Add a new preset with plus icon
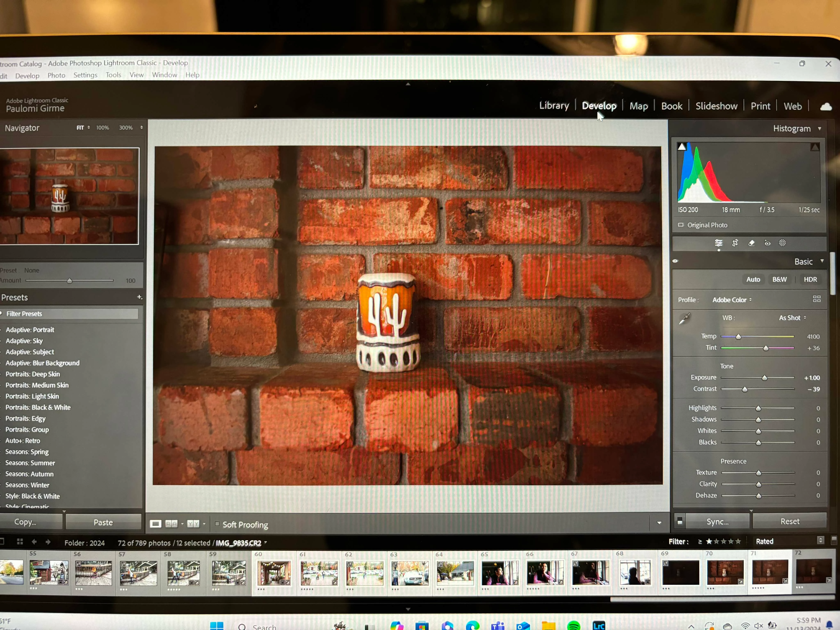Image resolution: width=840 pixels, height=630 pixels. click(x=139, y=297)
